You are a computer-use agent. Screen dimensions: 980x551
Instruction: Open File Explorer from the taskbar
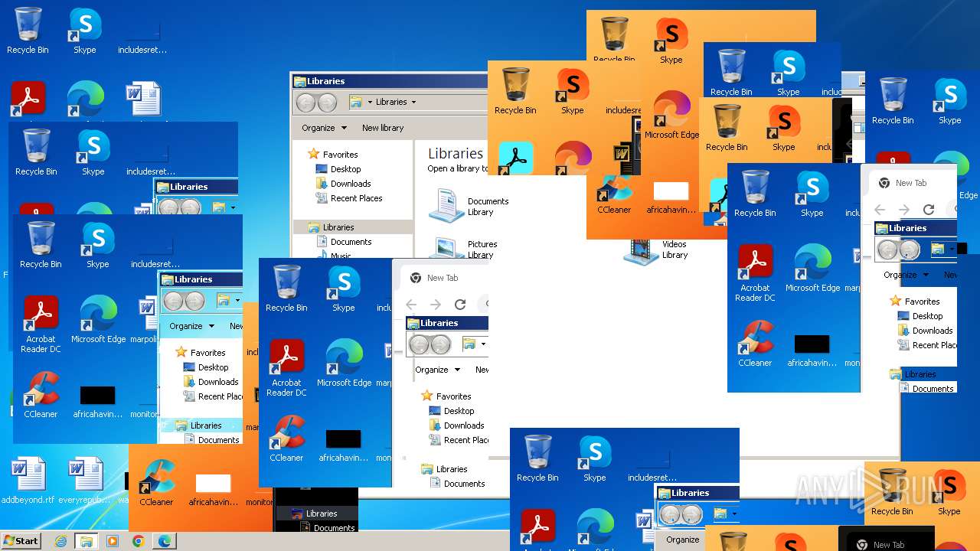coord(87,541)
